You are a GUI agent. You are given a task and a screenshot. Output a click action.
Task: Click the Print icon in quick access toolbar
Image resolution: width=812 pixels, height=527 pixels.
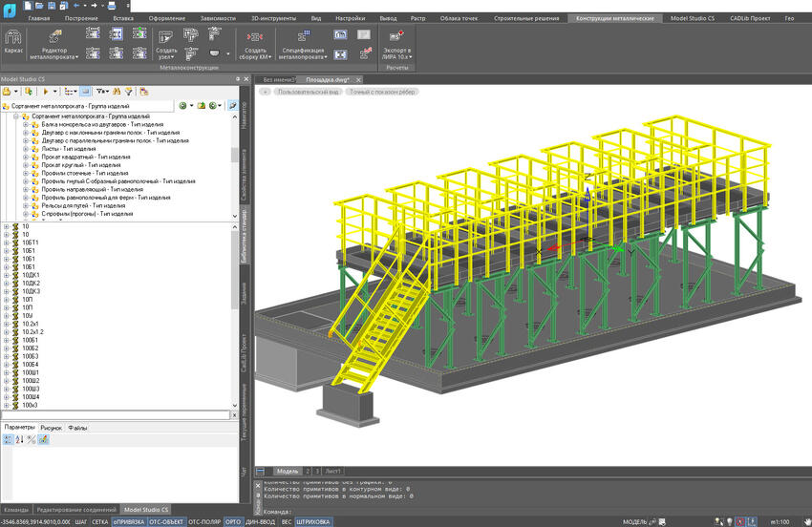pyautogui.click(x=112, y=6)
